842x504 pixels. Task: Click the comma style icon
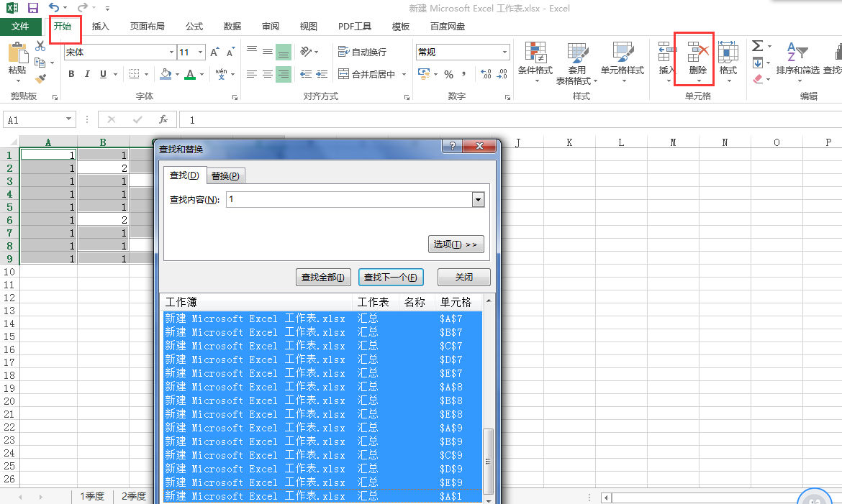click(x=464, y=74)
